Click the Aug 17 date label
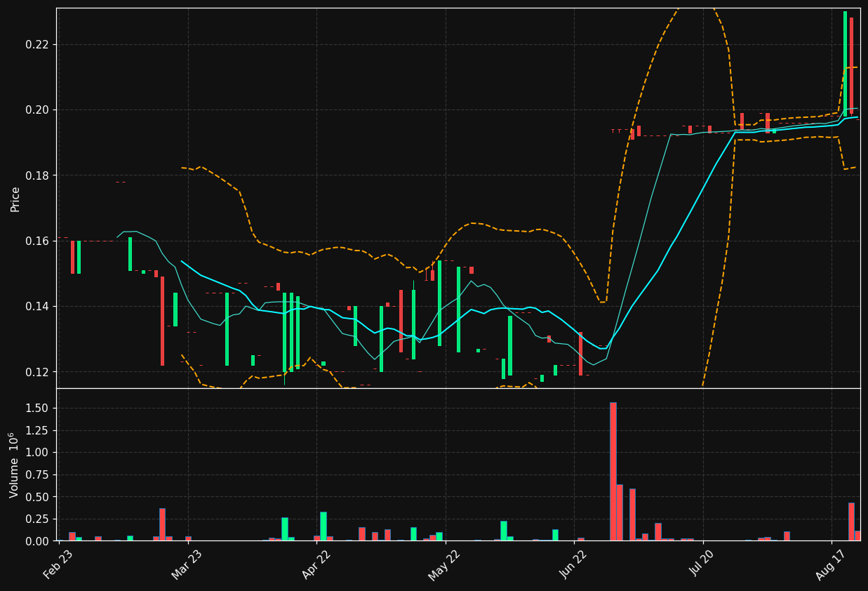The height and width of the screenshot is (591, 868). [830, 564]
